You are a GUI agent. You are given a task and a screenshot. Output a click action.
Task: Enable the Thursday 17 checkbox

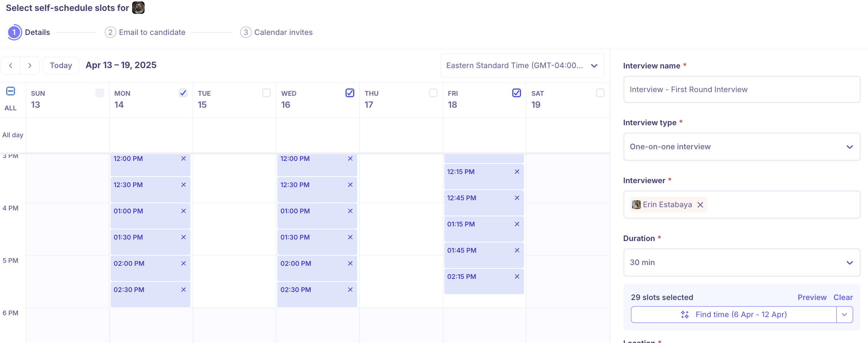(x=433, y=93)
